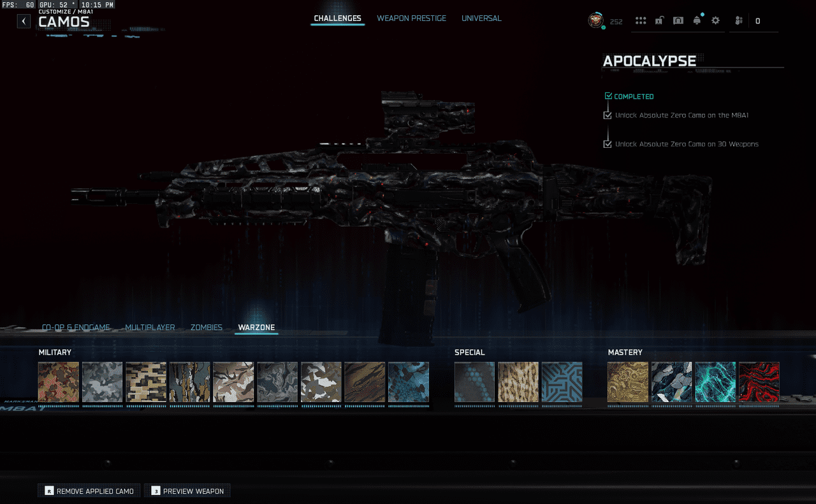Click the Preview Weapon button

187,491
